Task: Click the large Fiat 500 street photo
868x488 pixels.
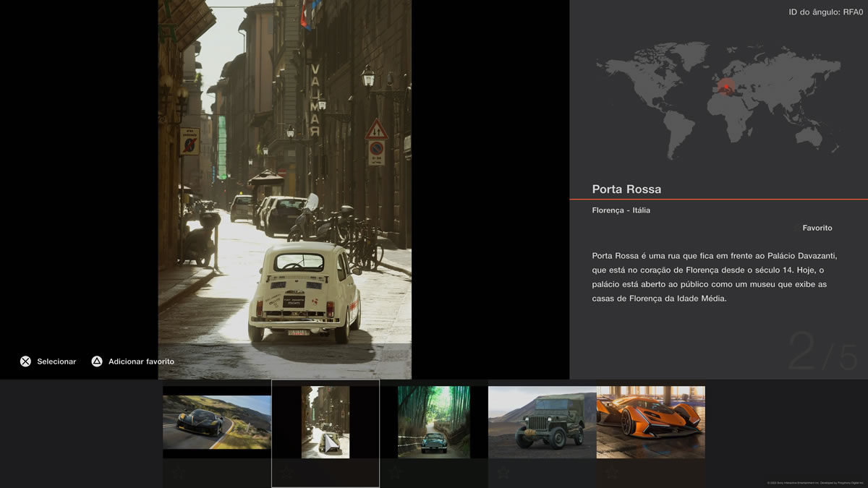Action: tap(285, 189)
